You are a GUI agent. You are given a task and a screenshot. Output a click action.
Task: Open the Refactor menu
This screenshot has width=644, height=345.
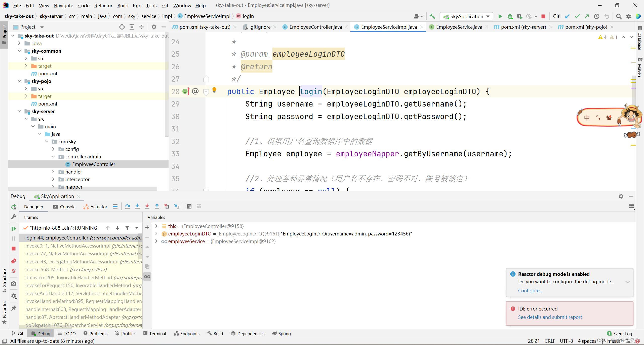(103, 5)
